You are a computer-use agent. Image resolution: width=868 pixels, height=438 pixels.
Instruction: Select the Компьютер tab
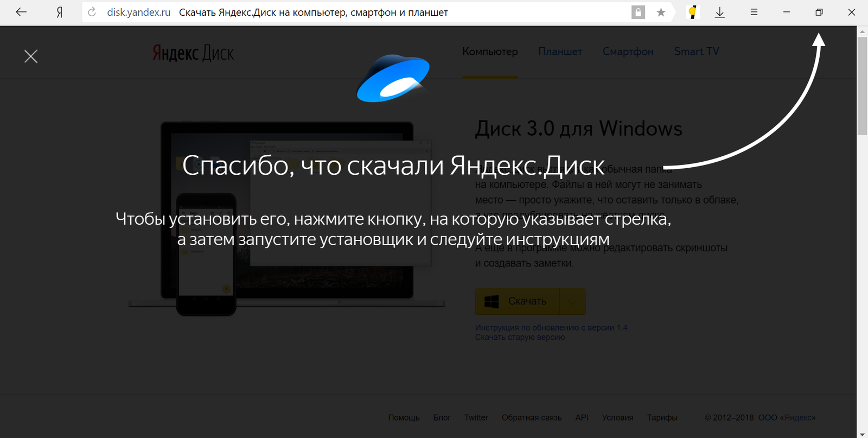(490, 52)
